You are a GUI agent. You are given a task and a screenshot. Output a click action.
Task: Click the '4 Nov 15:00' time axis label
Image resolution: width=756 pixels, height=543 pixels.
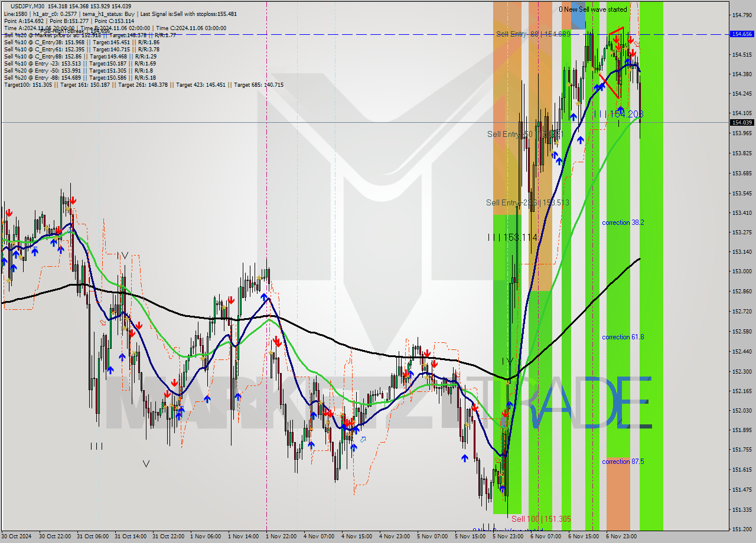[x=357, y=537]
